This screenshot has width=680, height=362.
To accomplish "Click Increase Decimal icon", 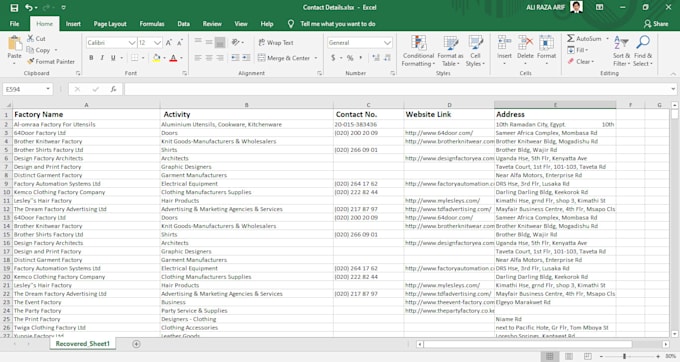I will (376, 58).
